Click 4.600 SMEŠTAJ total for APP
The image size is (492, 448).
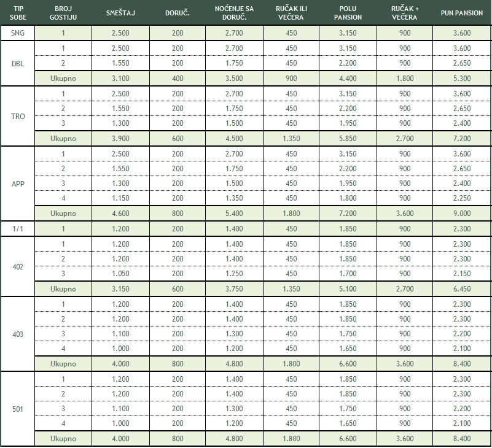(x=120, y=214)
